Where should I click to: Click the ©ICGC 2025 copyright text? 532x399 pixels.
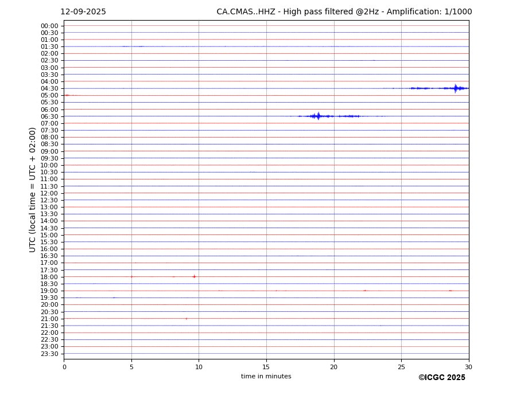pyautogui.click(x=442, y=378)
